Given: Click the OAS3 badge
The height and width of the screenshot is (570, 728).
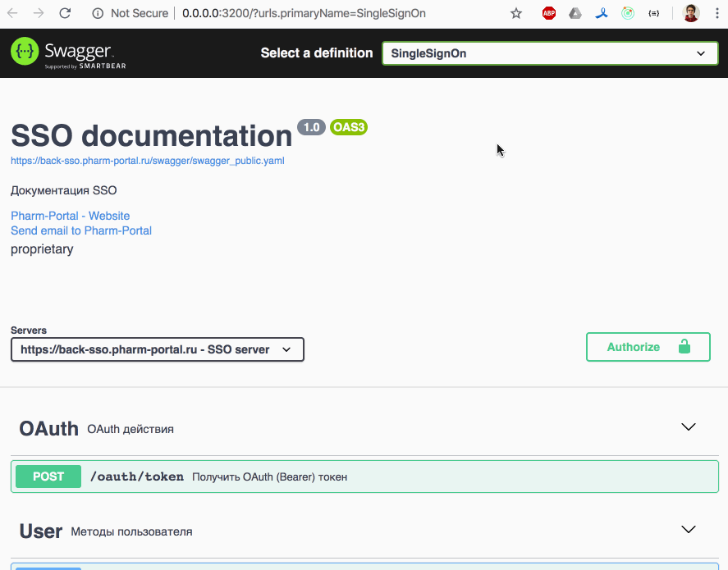Looking at the screenshot, I should point(349,127).
